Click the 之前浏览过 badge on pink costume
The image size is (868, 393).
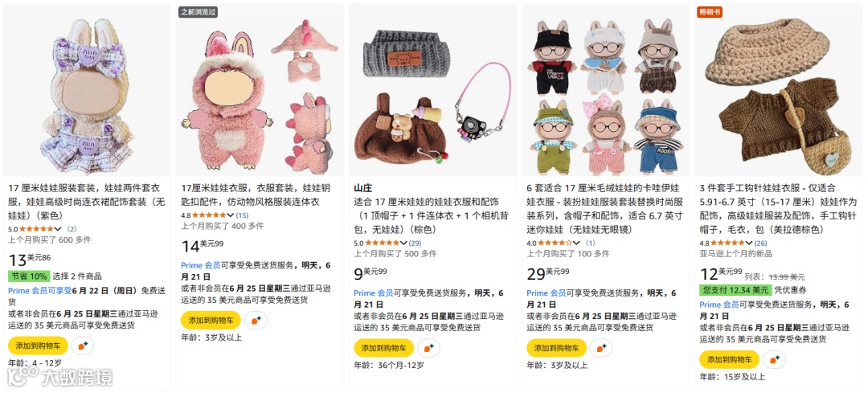click(198, 11)
